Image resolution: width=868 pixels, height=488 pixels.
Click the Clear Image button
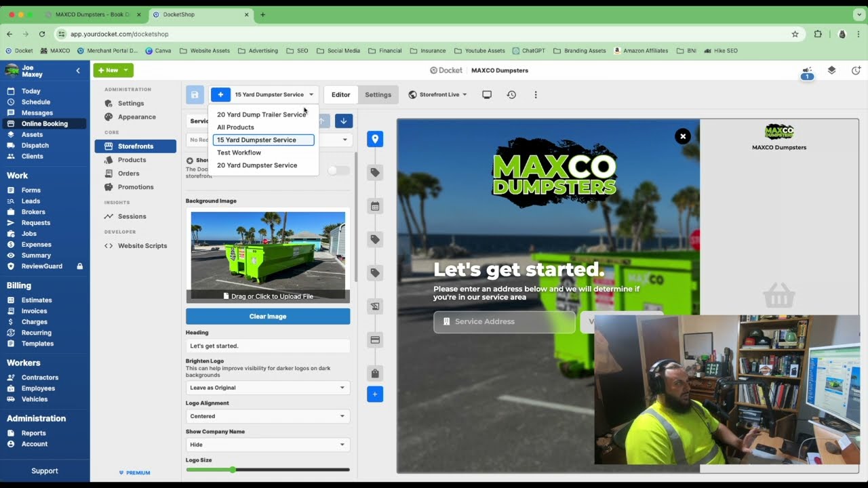pos(268,317)
